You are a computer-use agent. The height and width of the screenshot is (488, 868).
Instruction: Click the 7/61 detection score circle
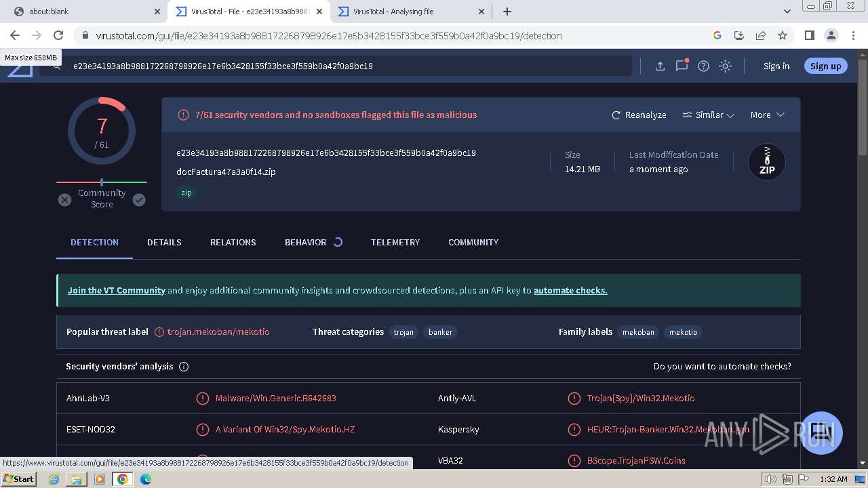102,131
